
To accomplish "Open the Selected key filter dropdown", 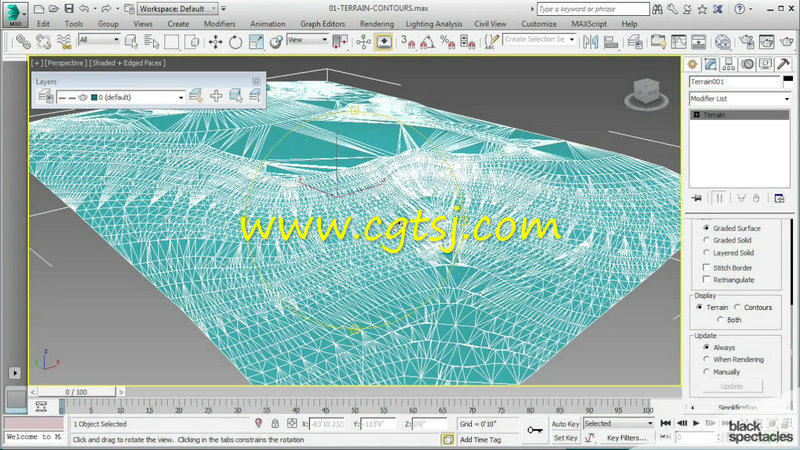I will click(x=618, y=423).
